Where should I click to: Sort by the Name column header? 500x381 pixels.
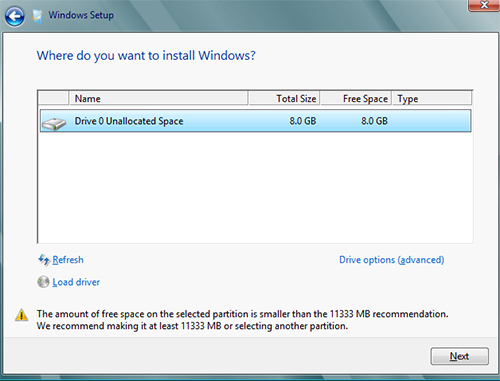[x=158, y=98]
